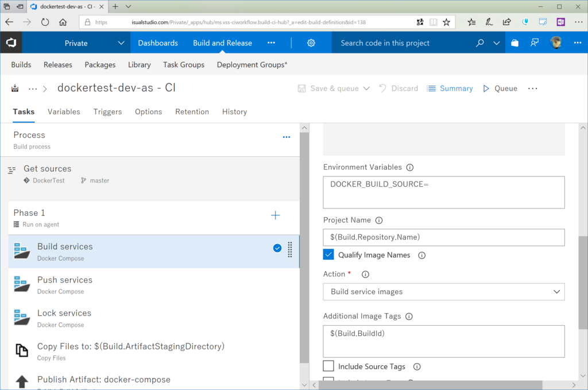Go to the Releases page

[x=58, y=64]
